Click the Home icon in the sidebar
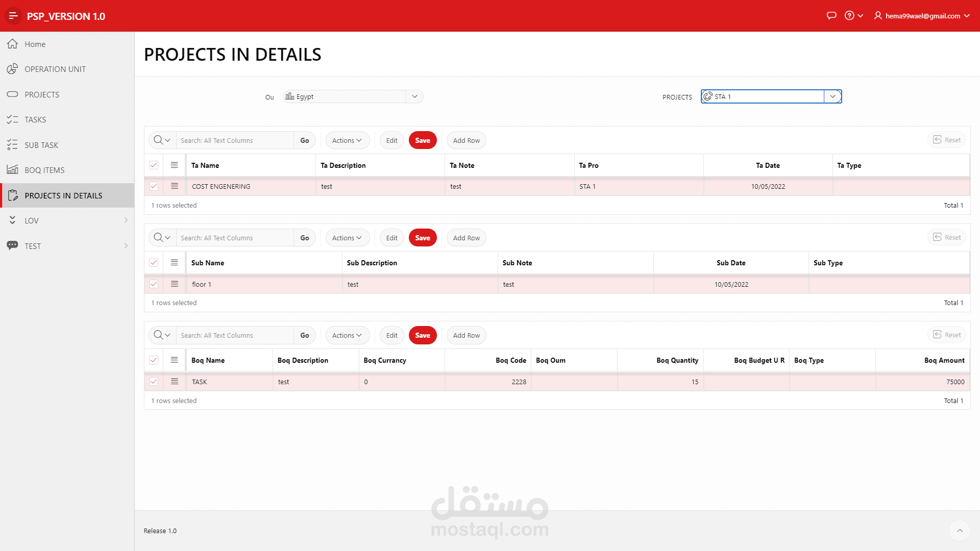 13,44
